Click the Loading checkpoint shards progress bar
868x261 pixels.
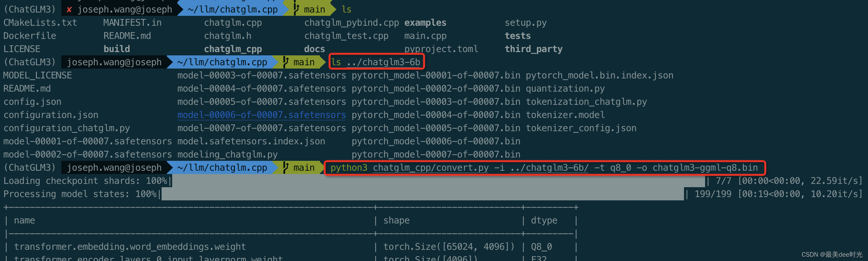point(438,181)
